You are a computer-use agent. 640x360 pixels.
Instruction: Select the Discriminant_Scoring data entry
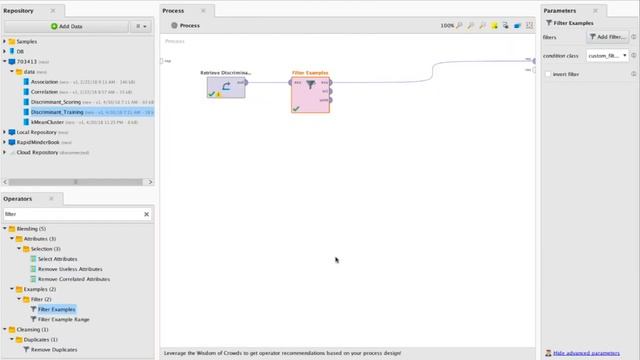[56, 102]
